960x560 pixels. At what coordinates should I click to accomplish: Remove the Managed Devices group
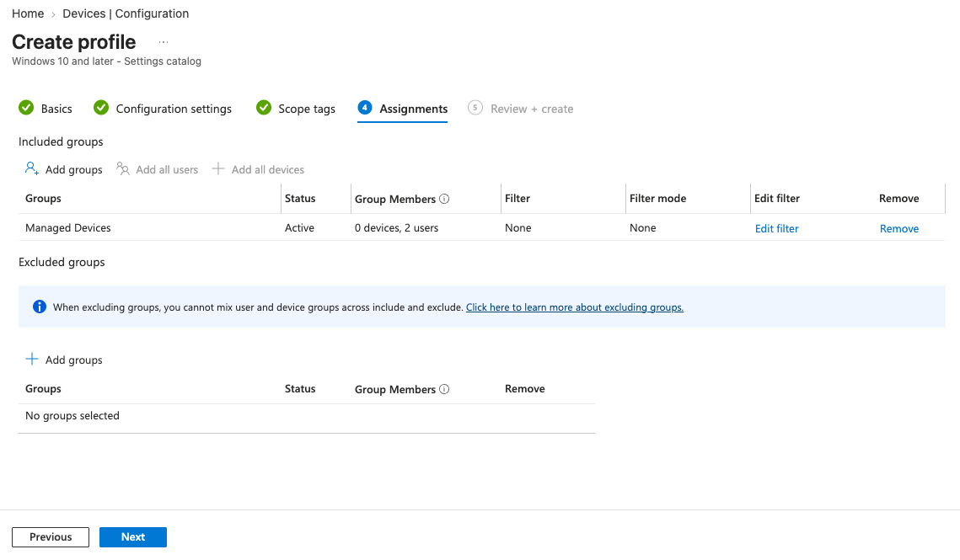898,228
